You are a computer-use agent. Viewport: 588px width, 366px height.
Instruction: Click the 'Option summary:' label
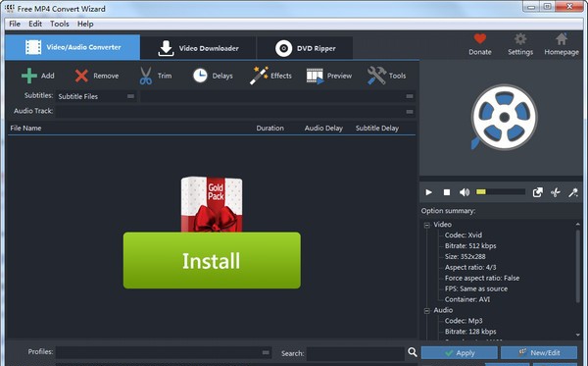(448, 211)
